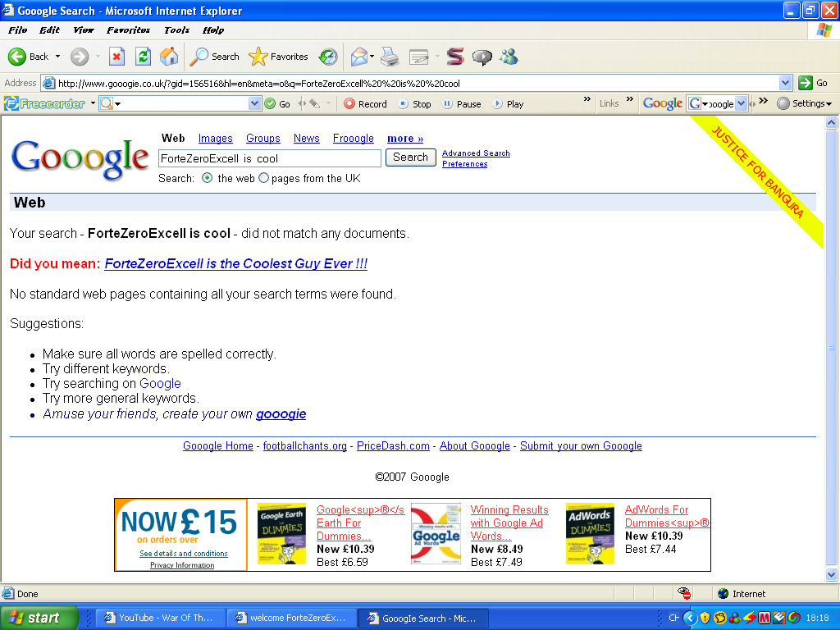Click the Frooogle link
The width and height of the screenshot is (840, 630).
(x=354, y=138)
